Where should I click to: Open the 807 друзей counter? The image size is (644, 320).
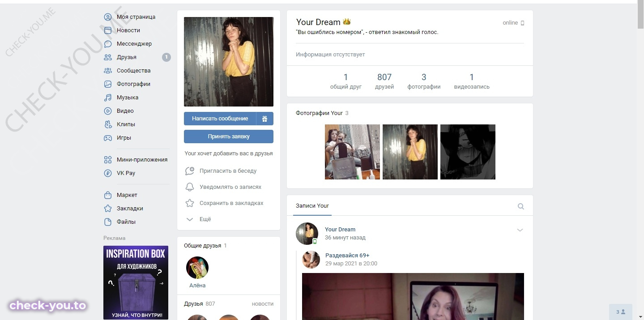click(x=384, y=81)
